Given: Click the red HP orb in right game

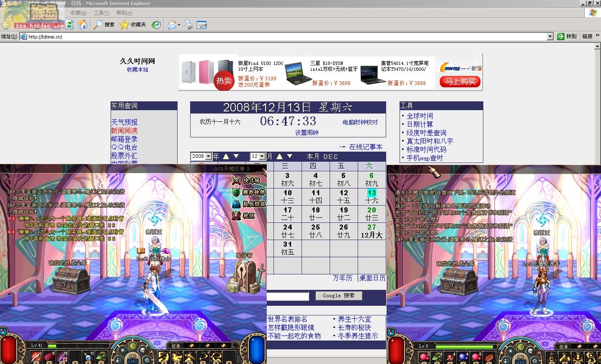Looking at the screenshot, I should pyautogui.click(x=395, y=351).
